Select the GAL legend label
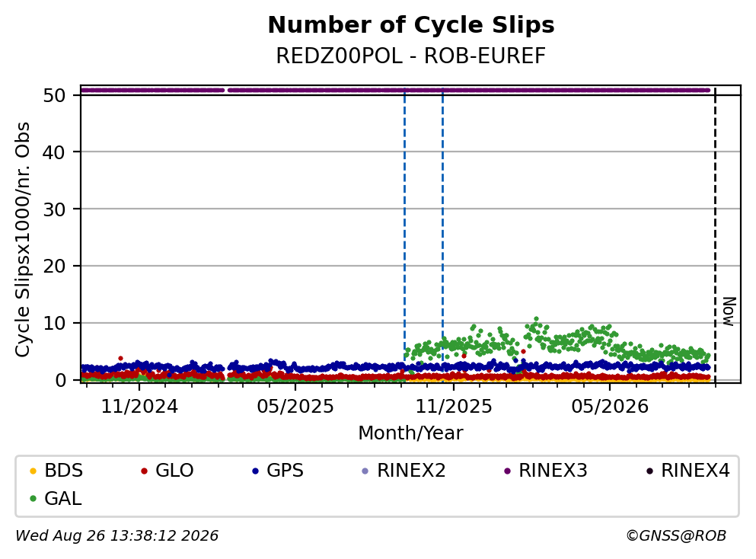 [62, 499]
